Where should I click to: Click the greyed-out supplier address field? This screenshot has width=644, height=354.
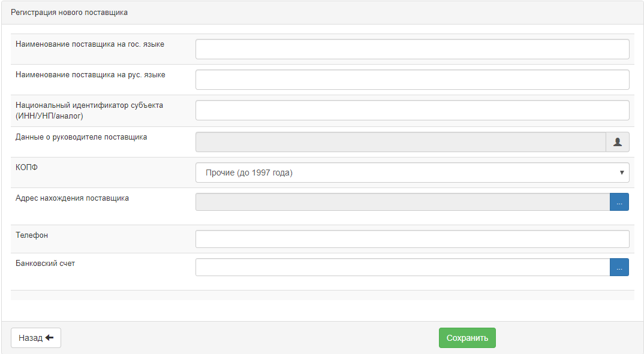402,202
